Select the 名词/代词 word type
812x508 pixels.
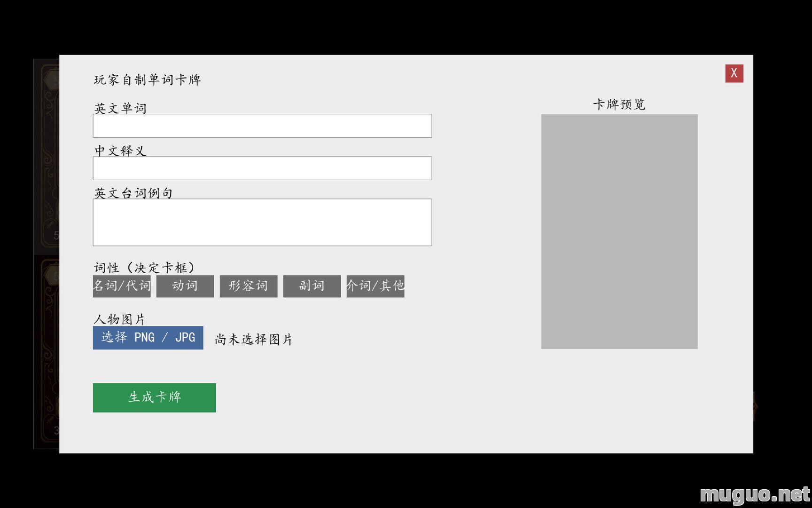(122, 286)
